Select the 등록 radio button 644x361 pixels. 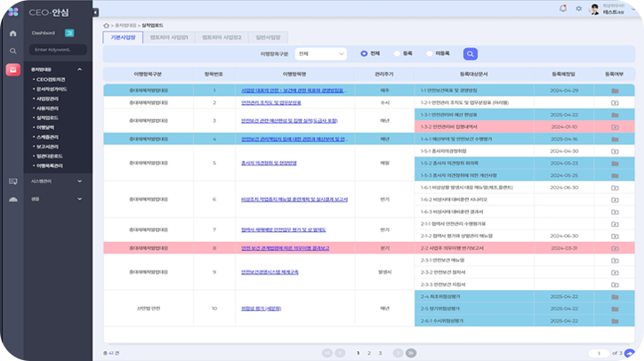(x=398, y=53)
